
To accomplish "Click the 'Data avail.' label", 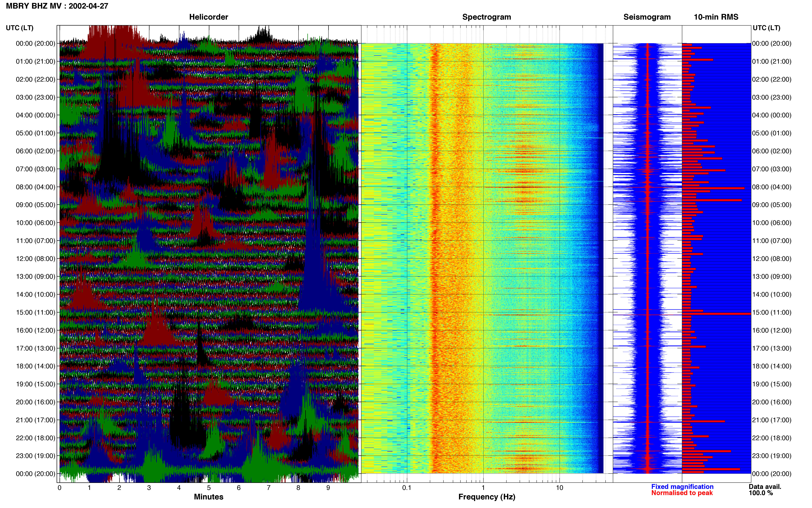I will point(765,487).
